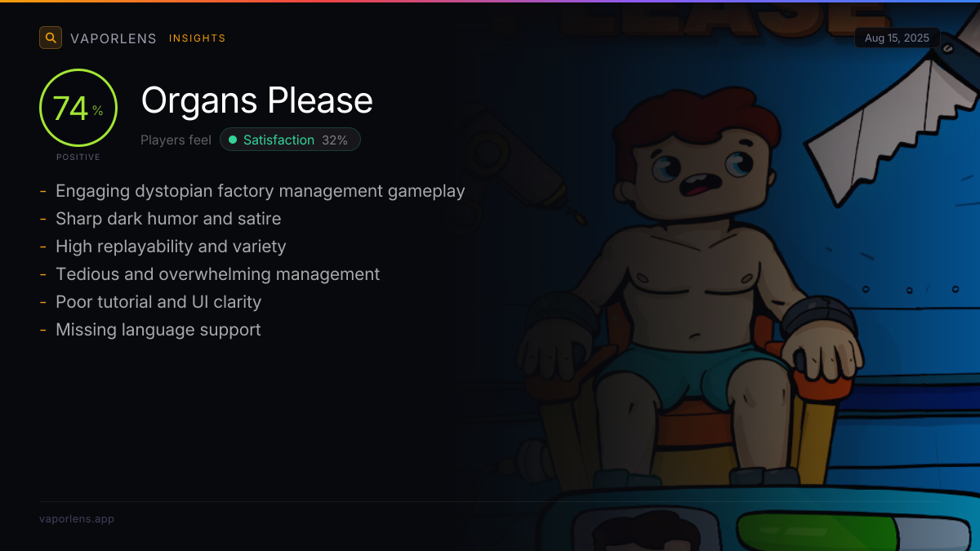
Task: Select 'High replayability and variety' bullet
Action: coord(171,247)
